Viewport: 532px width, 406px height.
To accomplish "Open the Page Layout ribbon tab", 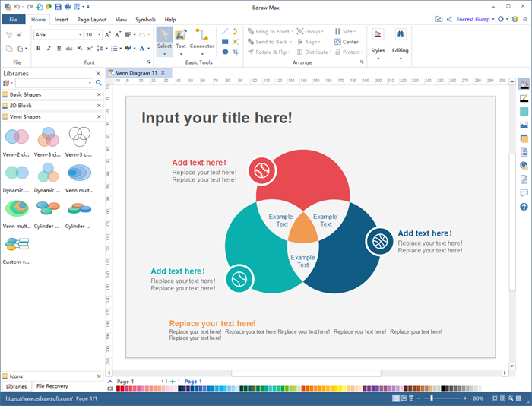I will 92,19.
